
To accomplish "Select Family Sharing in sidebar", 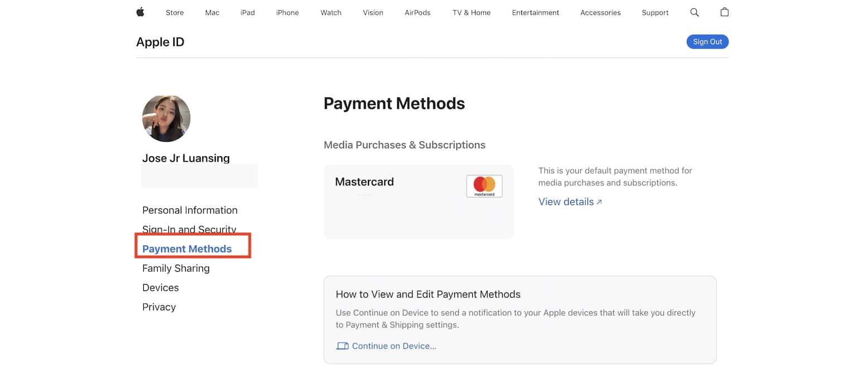I will 176,268.
